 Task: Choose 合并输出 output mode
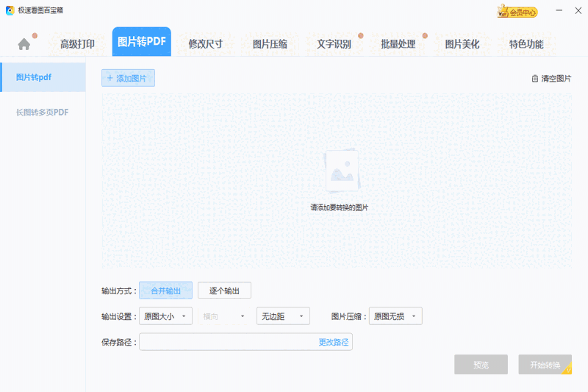click(166, 291)
